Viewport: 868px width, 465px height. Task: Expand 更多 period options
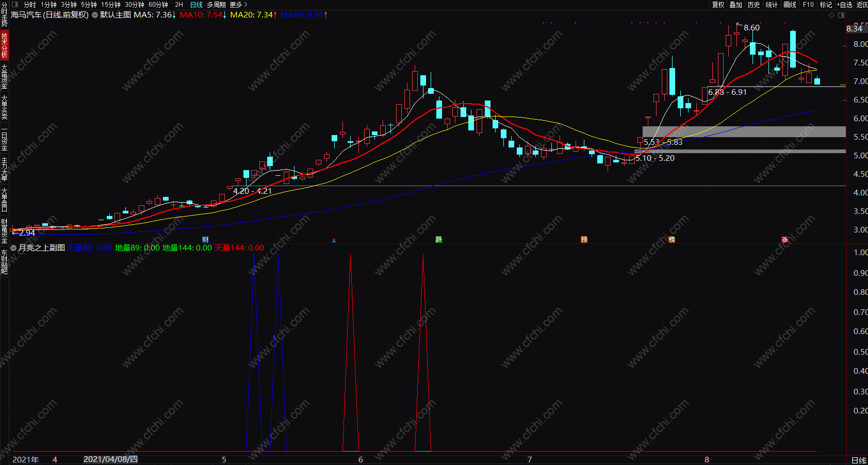[238, 5]
